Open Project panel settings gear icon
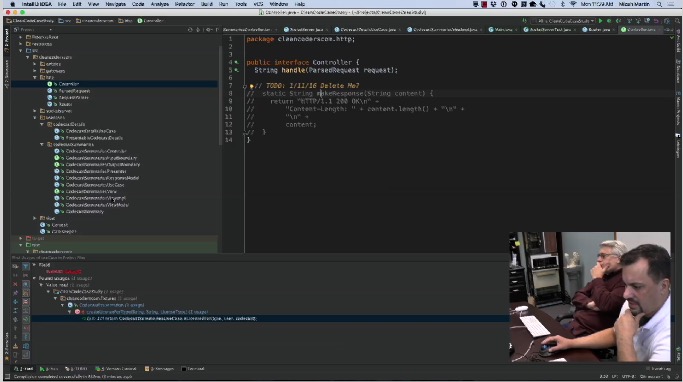 (208, 30)
